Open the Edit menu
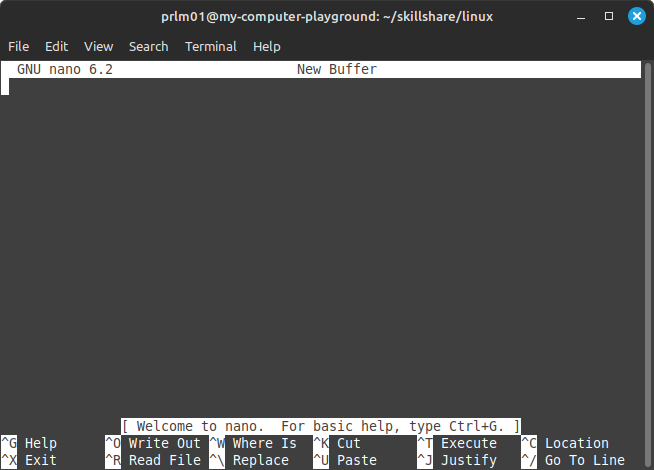 point(56,46)
